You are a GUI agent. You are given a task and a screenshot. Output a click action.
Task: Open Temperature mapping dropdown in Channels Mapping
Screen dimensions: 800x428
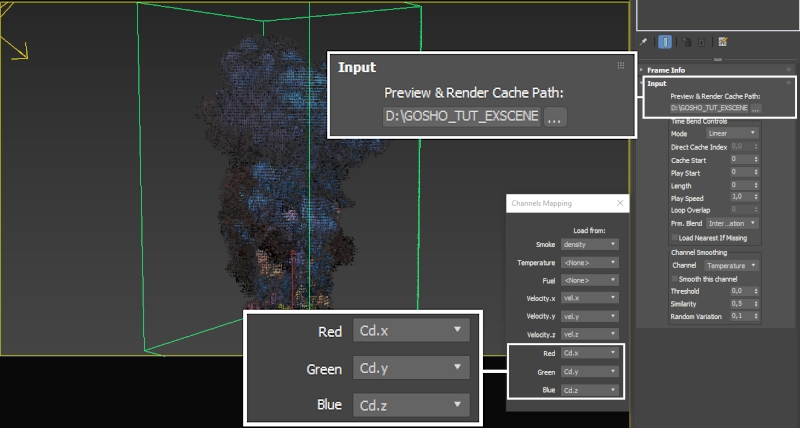[590, 262]
